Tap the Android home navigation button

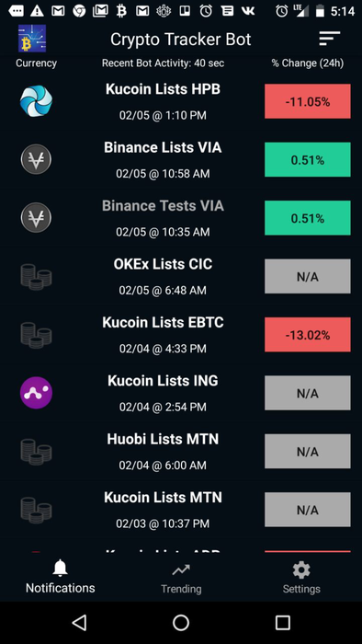click(181, 623)
